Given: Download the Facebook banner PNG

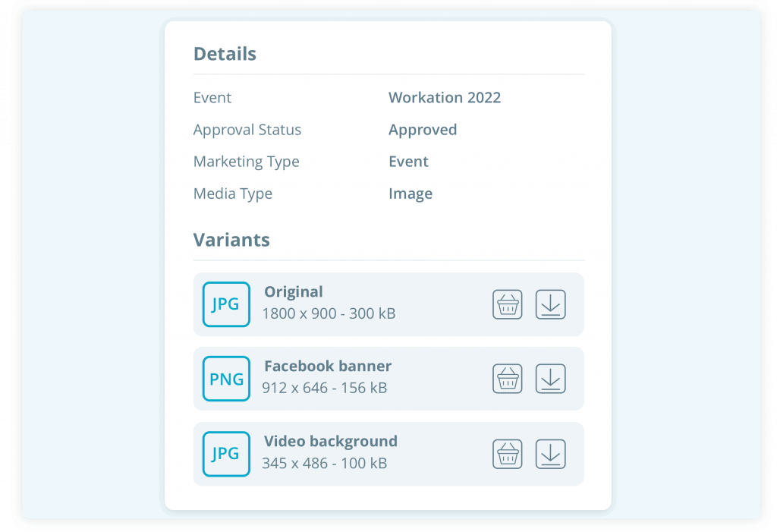Looking at the screenshot, I should point(551,379).
